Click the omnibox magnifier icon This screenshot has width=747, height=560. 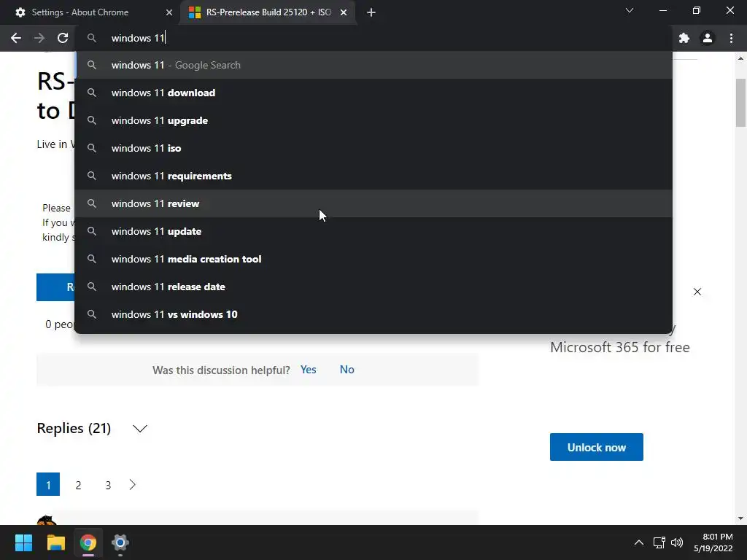pyautogui.click(x=92, y=38)
